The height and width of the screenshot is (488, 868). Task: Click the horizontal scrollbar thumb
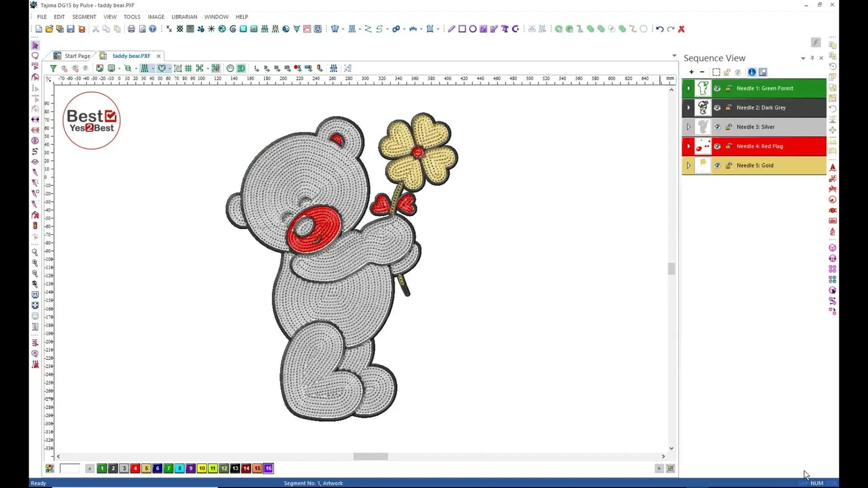click(371, 456)
